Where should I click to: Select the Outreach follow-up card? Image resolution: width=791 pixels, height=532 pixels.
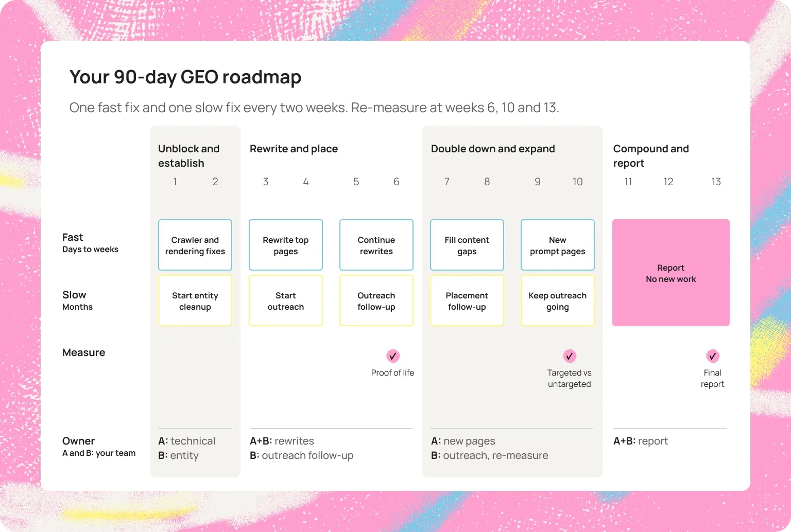click(x=376, y=300)
